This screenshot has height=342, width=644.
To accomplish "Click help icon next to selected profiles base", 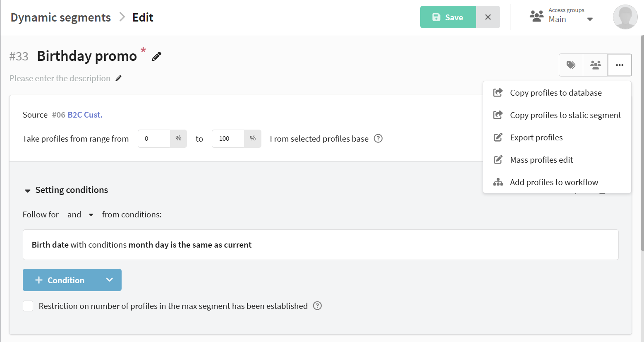I will coord(378,138).
